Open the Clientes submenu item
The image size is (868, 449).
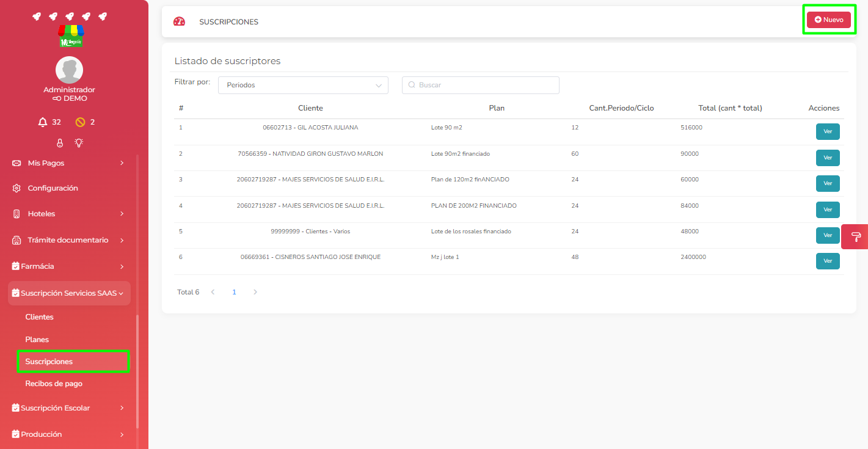(39, 317)
